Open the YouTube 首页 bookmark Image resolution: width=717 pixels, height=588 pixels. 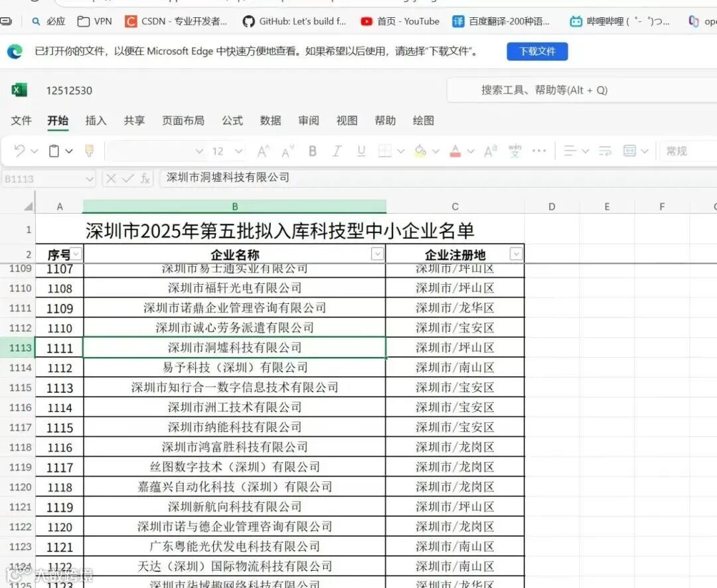click(x=400, y=21)
